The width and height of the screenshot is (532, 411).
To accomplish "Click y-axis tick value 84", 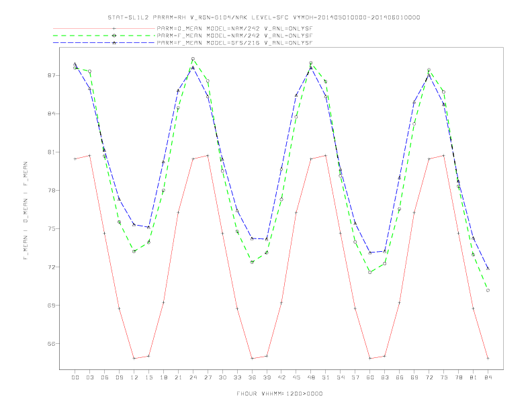I will point(51,113).
